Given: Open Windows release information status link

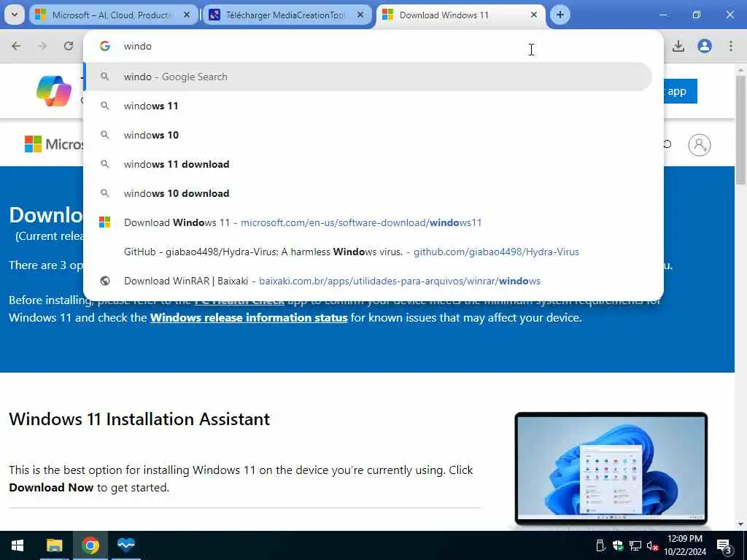Looking at the screenshot, I should point(249,318).
